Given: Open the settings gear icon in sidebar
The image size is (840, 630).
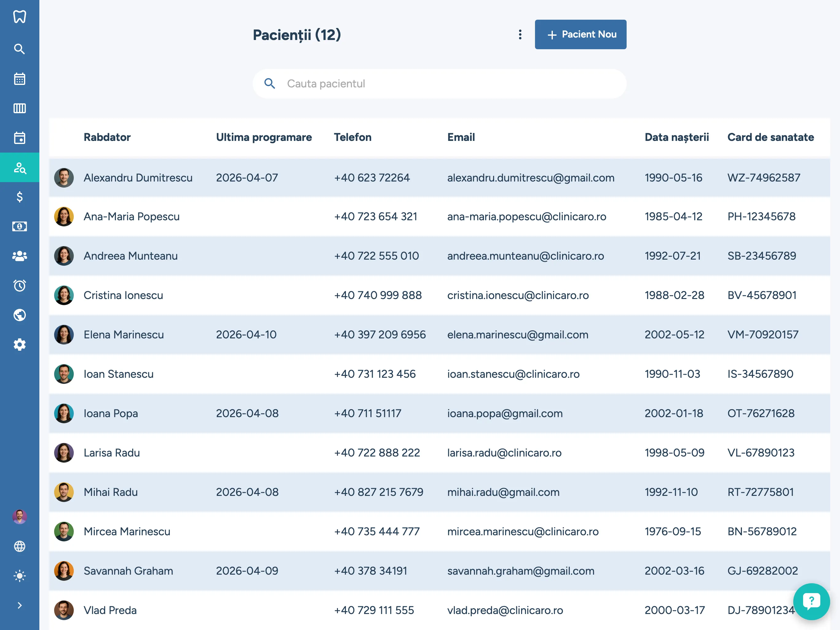Looking at the screenshot, I should pos(19,345).
